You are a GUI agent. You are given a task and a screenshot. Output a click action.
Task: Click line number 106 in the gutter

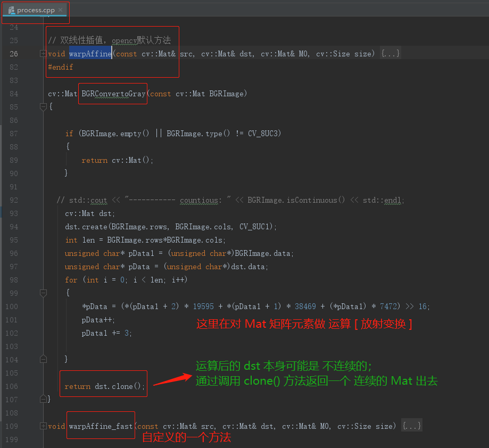tap(12, 386)
